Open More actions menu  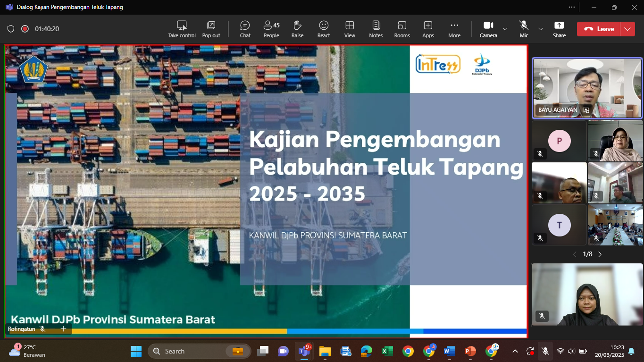[x=454, y=29]
